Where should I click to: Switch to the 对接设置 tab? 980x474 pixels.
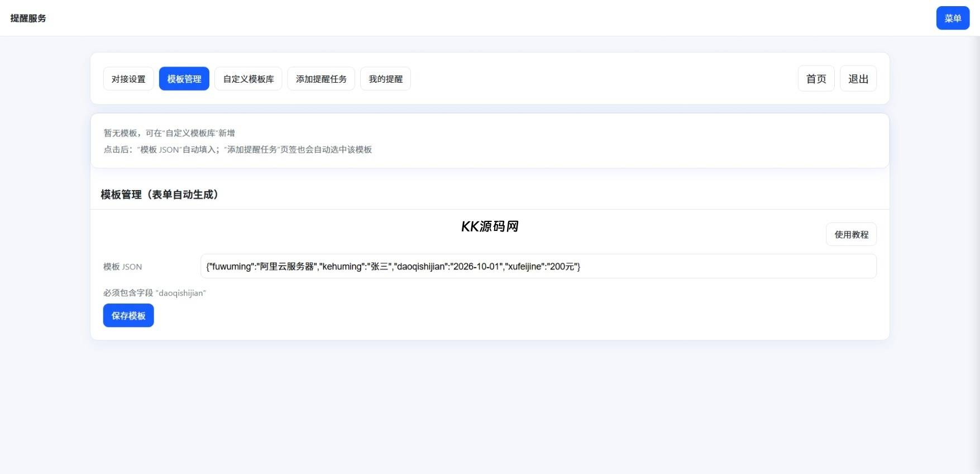[128, 79]
